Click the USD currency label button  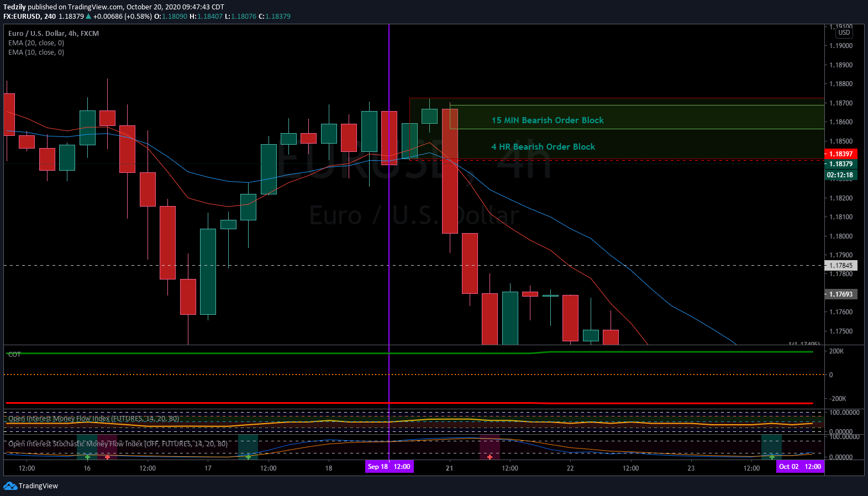click(844, 33)
